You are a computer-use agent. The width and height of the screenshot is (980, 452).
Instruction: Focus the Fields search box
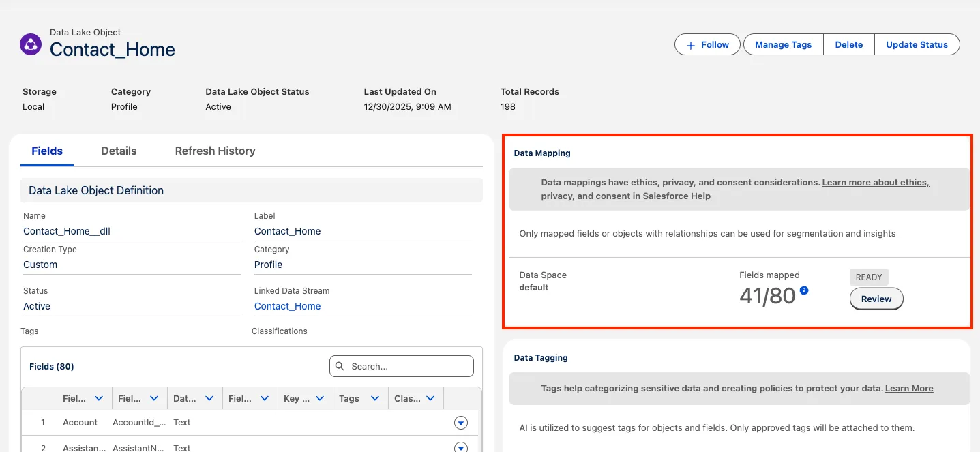pyautogui.click(x=409, y=366)
